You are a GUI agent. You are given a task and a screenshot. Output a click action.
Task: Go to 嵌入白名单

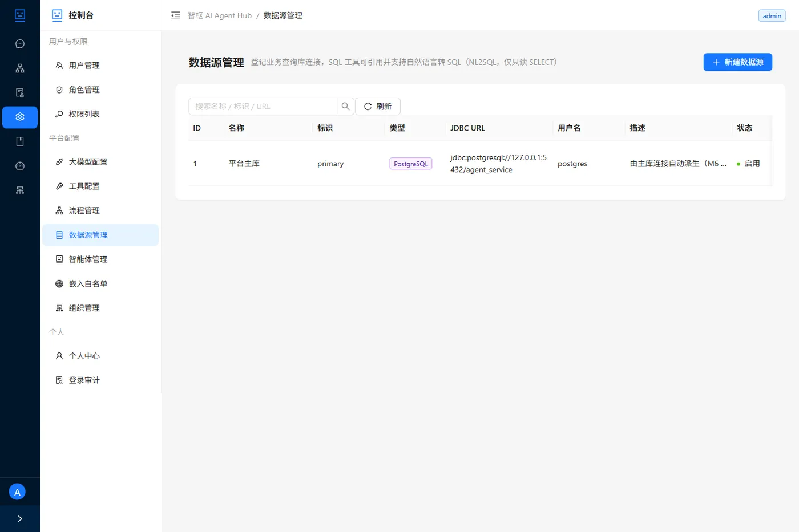[100, 284]
